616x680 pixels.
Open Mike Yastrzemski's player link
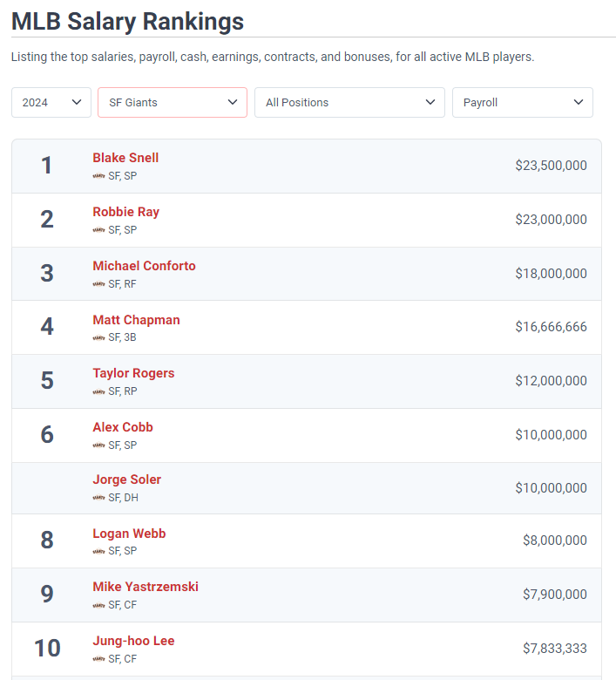tap(146, 587)
